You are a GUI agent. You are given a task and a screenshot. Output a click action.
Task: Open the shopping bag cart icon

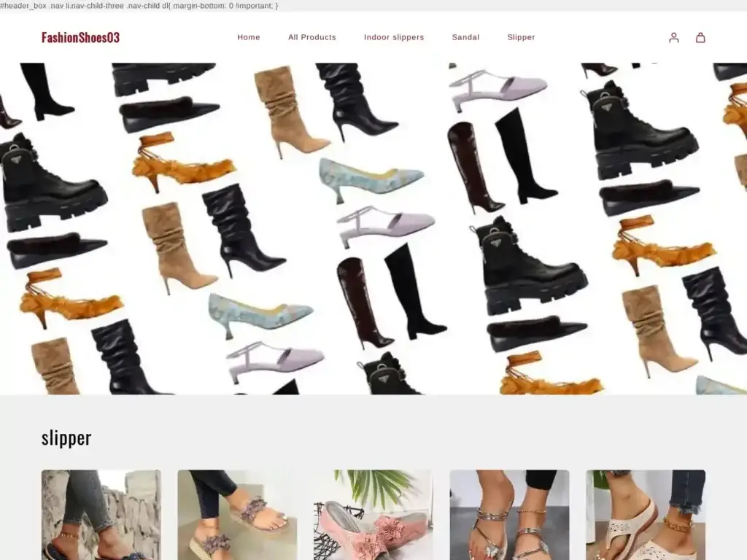[700, 38]
